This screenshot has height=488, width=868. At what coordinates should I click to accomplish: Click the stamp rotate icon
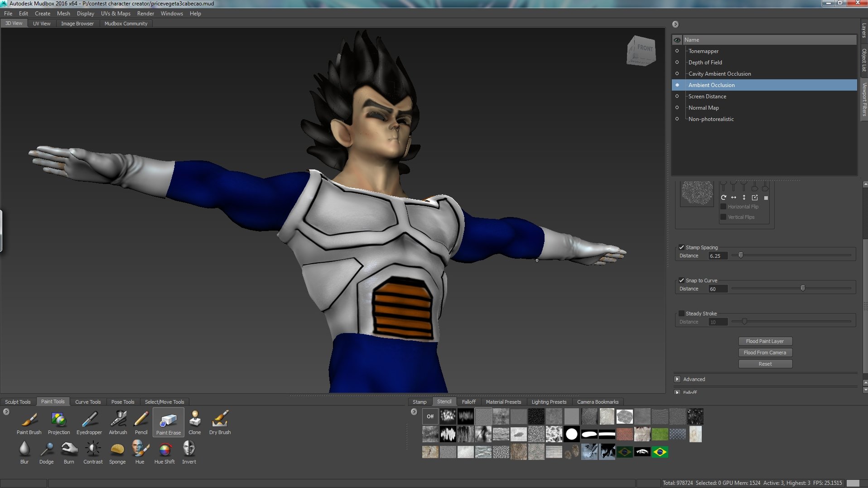[x=723, y=198]
